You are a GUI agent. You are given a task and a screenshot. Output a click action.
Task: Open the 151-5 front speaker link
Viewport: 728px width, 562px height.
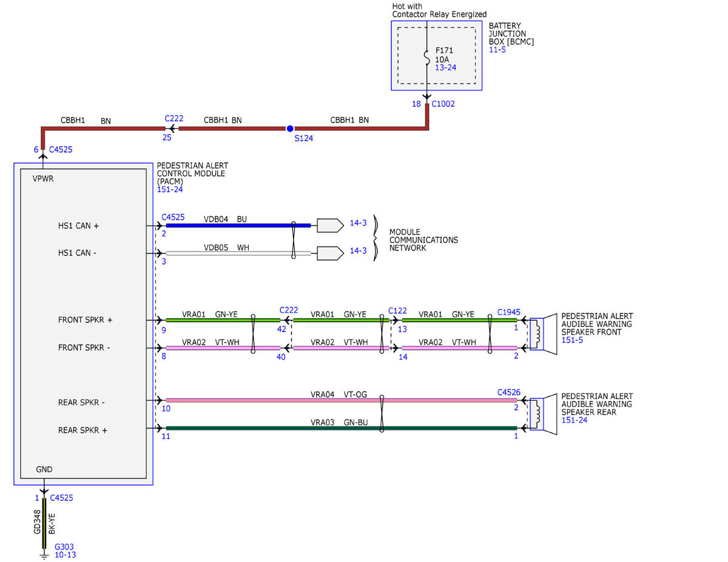(572, 340)
